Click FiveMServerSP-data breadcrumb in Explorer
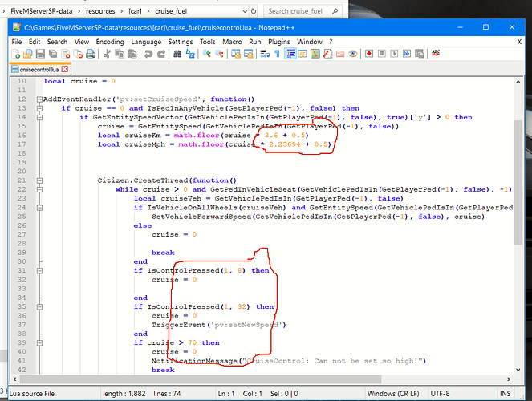Screen dimensions: 532x401 [x=42, y=11]
